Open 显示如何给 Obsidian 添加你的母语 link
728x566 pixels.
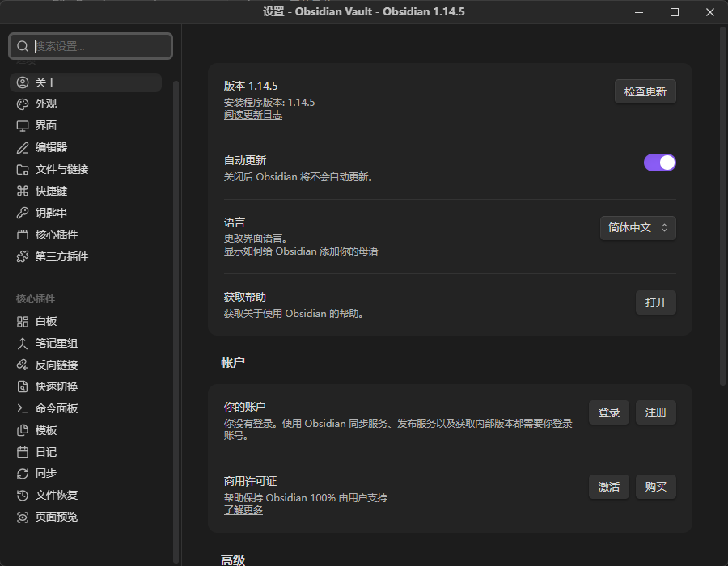[301, 251]
